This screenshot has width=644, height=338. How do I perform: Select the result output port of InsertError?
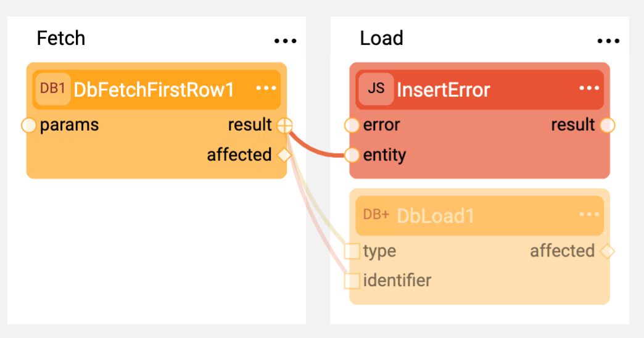click(608, 125)
